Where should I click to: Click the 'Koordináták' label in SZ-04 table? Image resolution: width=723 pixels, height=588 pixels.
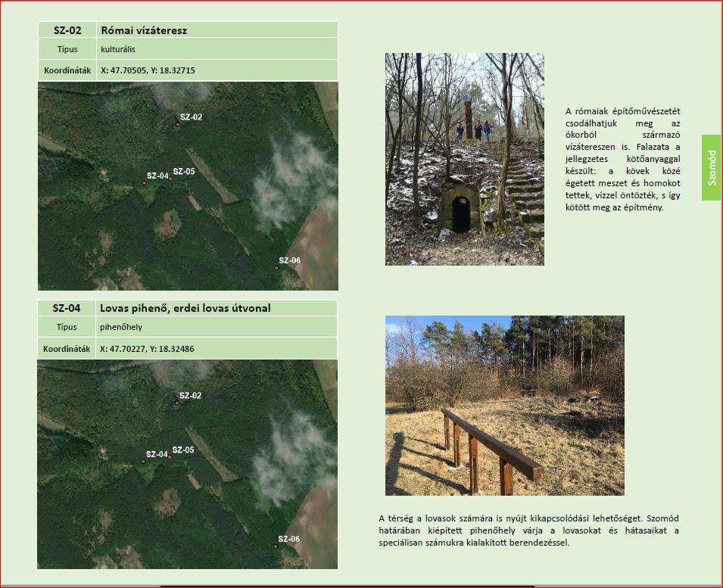[67, 349]
